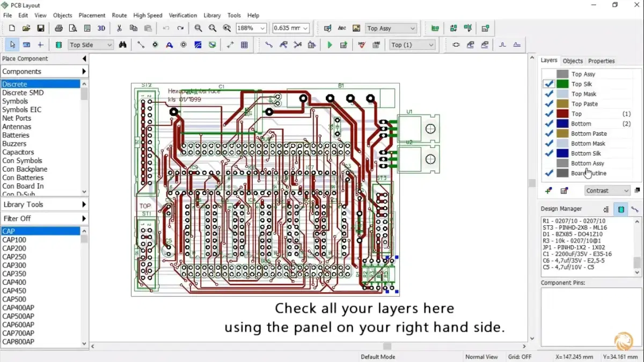Click the Place Text ABC icon
644x362 pixels.
pos(342,28)
